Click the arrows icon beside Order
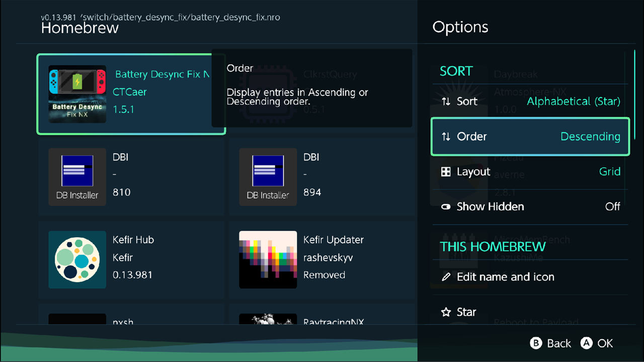The height and width of the screenshot is (362, 644). 446,136
